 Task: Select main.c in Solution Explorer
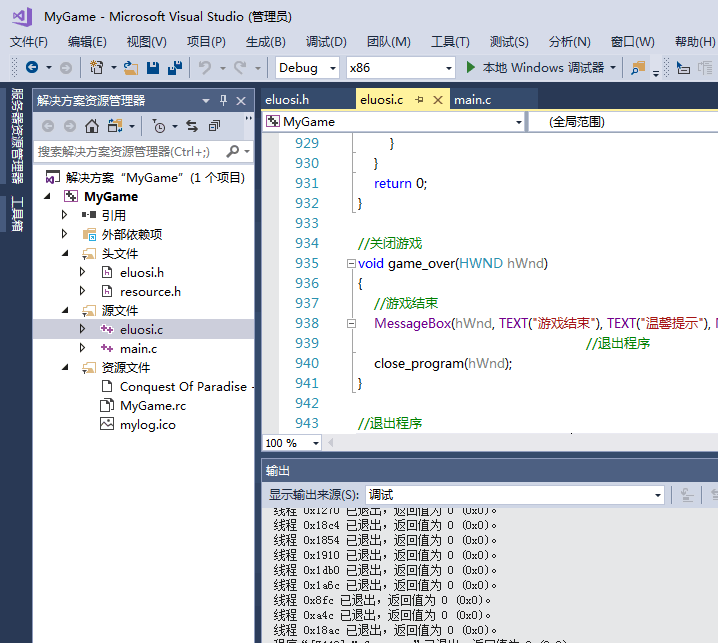(138, 349)
